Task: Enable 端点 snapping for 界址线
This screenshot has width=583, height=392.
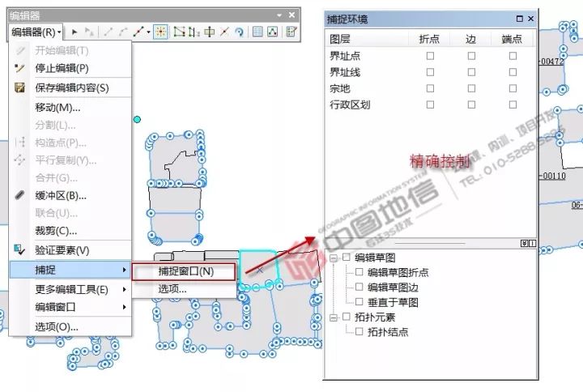Action: tap(513, 72)
